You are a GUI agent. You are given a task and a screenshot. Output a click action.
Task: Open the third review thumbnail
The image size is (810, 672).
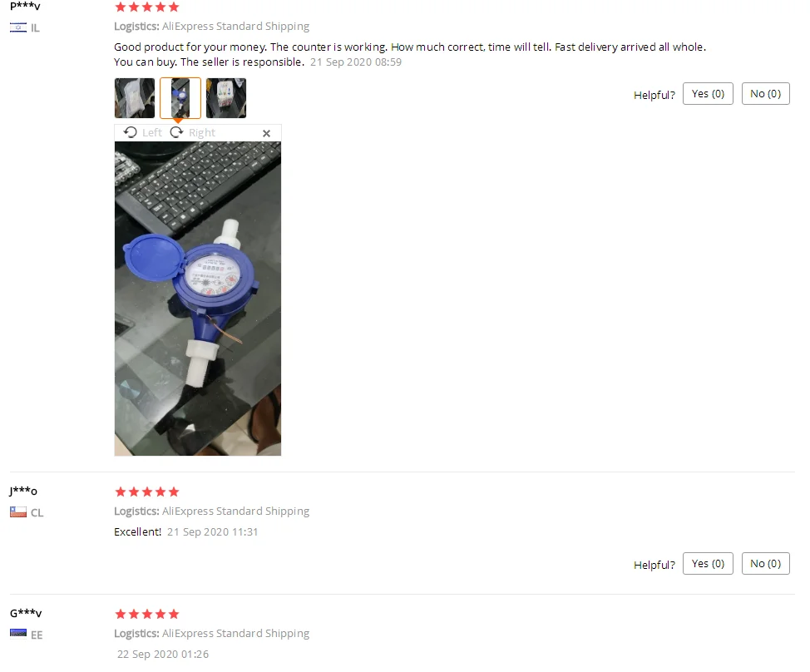click(226, 98)
